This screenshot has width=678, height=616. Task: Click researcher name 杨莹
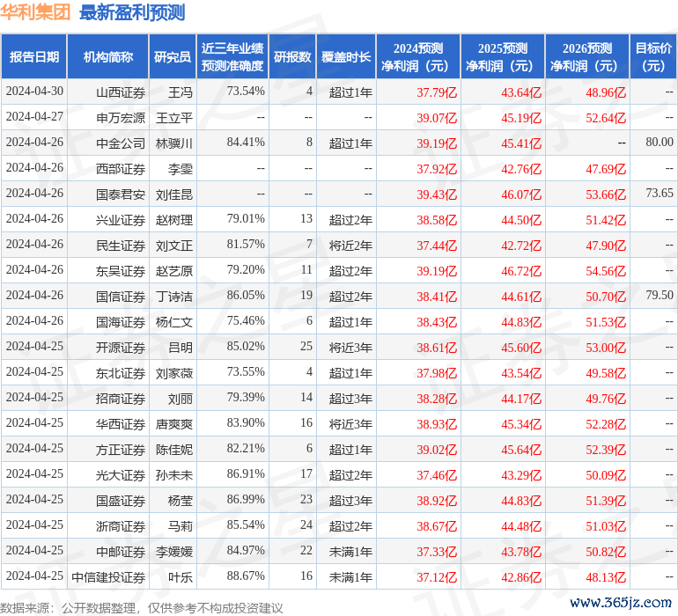click(181, 501)
